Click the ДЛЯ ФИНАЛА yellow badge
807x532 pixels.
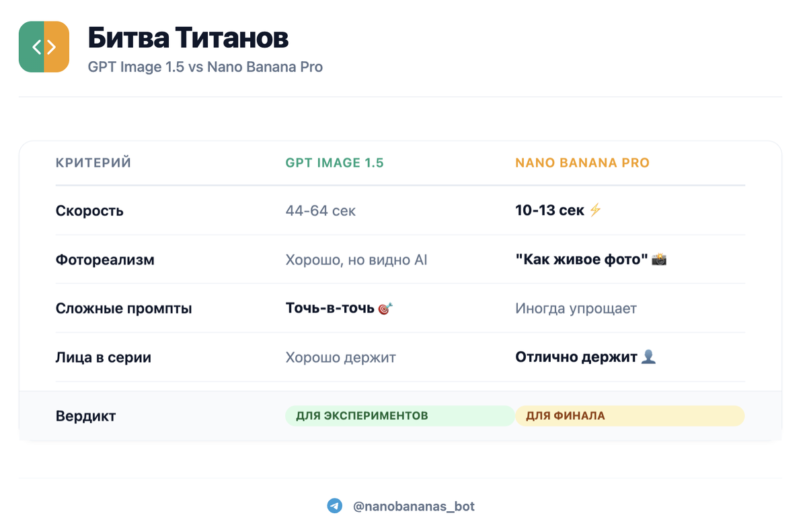tap(630, 416)
